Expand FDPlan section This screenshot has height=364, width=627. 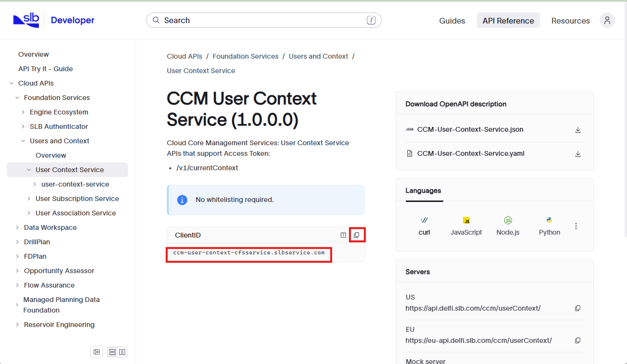click(x=17, y=256)
